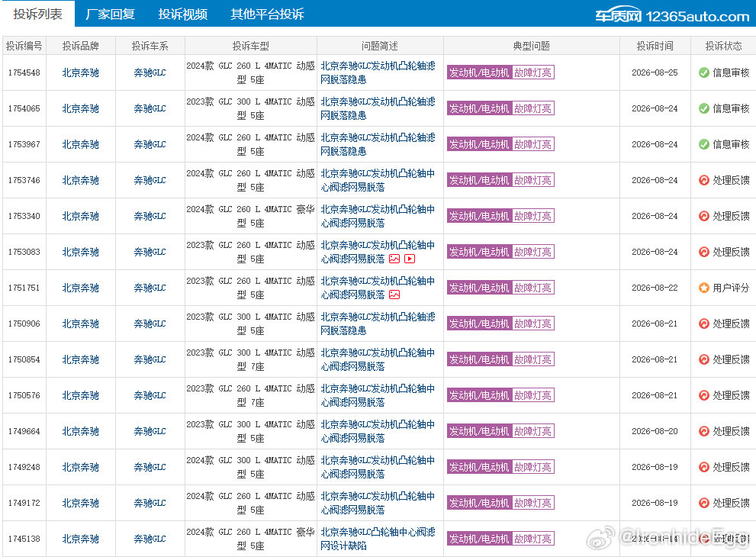Click red status icon for complaint 1750854
The width and height of the screenshot is (756, 557).
704,359
